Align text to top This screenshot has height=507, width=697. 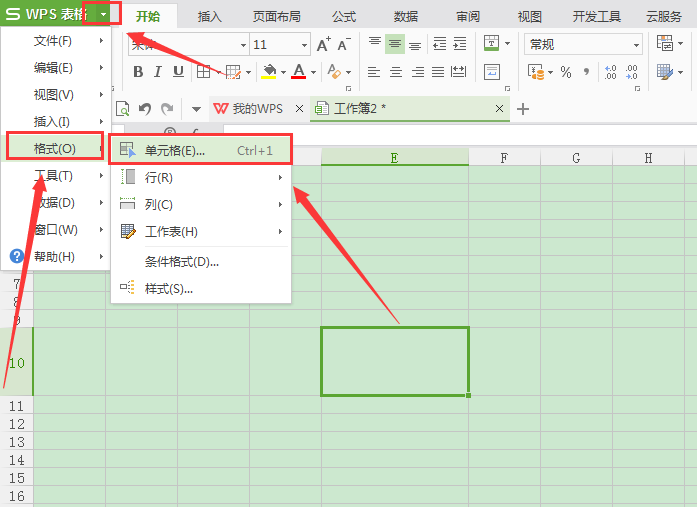(375, 44)
